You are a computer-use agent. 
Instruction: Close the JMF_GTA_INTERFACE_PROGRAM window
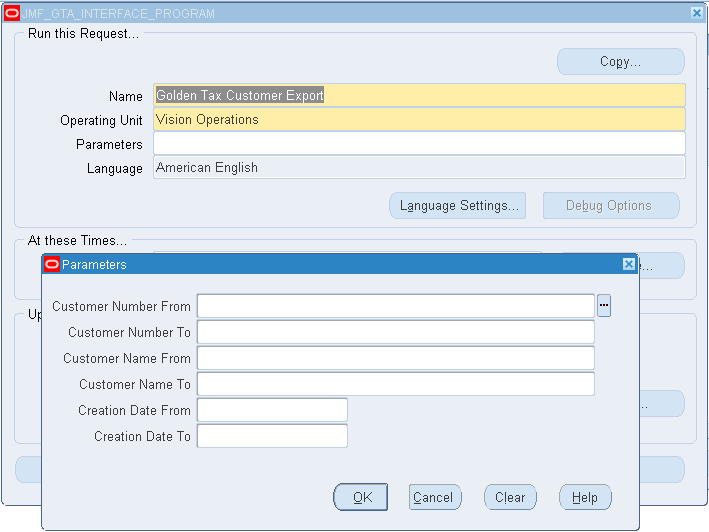(x=697, y=13)
